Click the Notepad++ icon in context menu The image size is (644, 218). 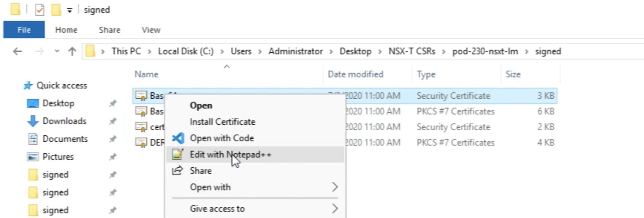(x=178, y=154)
